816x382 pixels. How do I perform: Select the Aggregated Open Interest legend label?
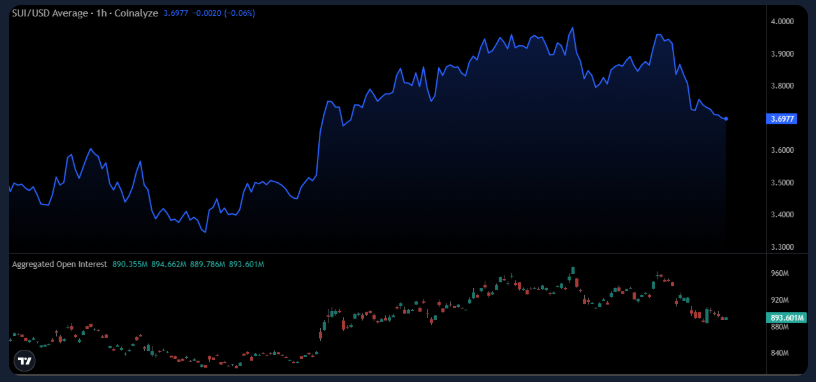pos(59,264)
